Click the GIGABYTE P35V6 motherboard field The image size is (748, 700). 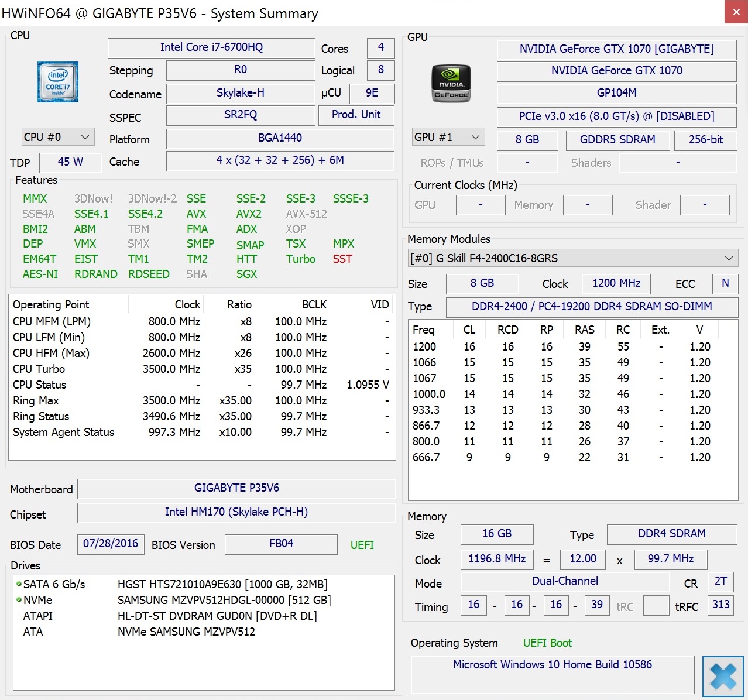pyautogui.click(x=236, y=489)
